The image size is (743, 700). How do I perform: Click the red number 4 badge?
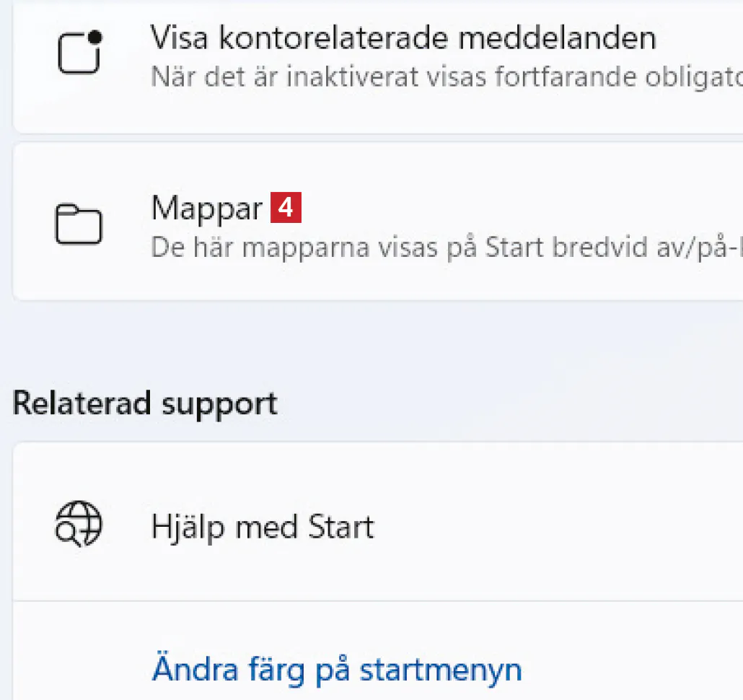pos(286,209)
